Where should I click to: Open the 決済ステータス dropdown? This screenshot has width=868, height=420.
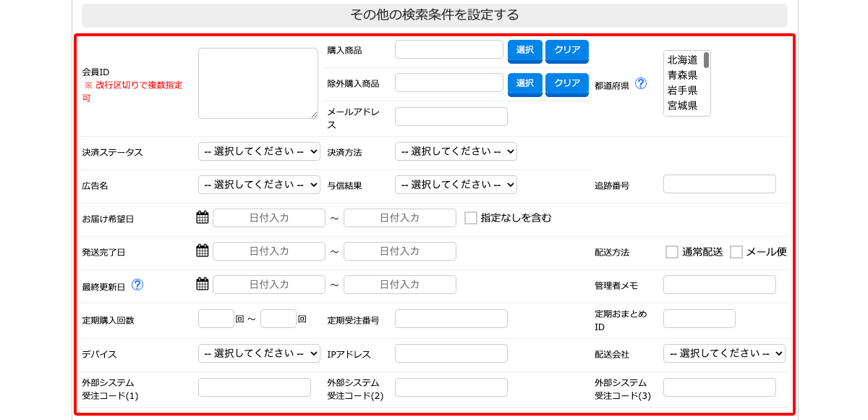click(259, 151)
